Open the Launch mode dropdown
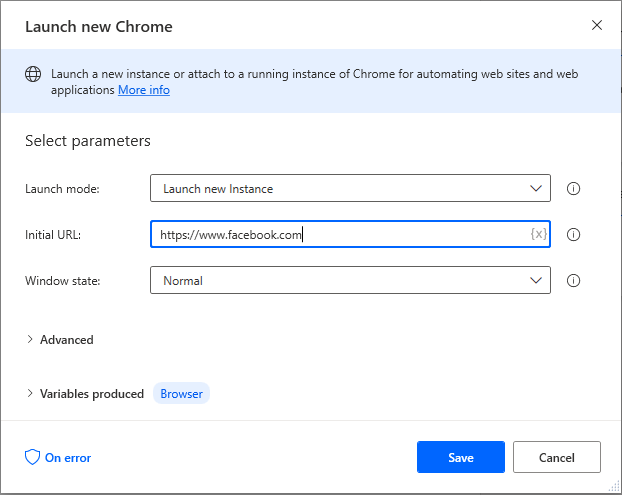 pyautogui.click(x=350, y=188)
